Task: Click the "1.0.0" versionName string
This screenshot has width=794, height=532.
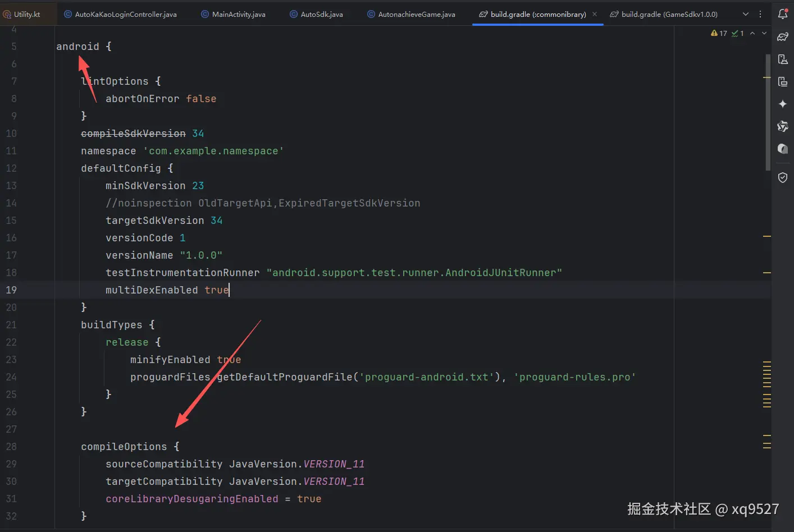Action: point(201,255)
